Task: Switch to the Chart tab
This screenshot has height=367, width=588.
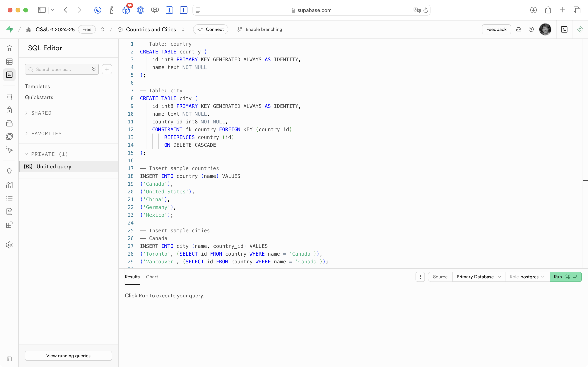Action: click(x=152, y=277)
